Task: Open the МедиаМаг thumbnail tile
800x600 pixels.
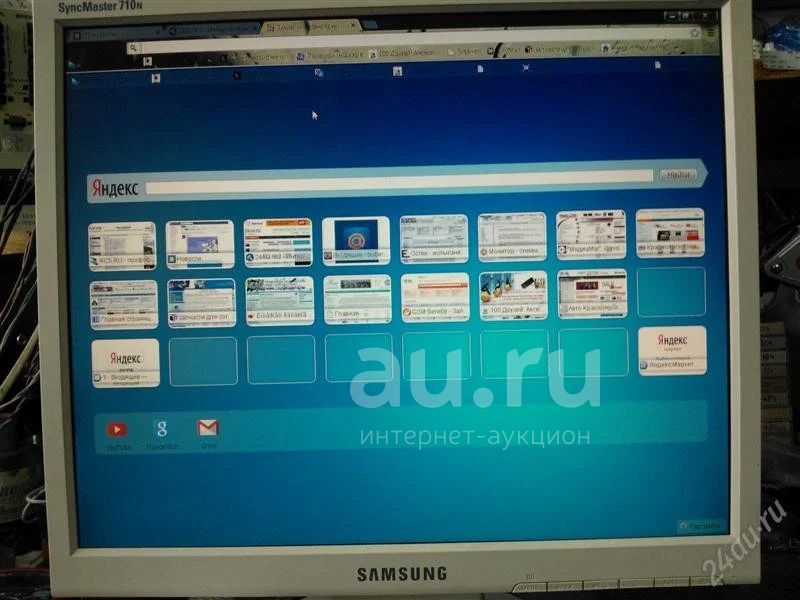Action: coord(591,235)
